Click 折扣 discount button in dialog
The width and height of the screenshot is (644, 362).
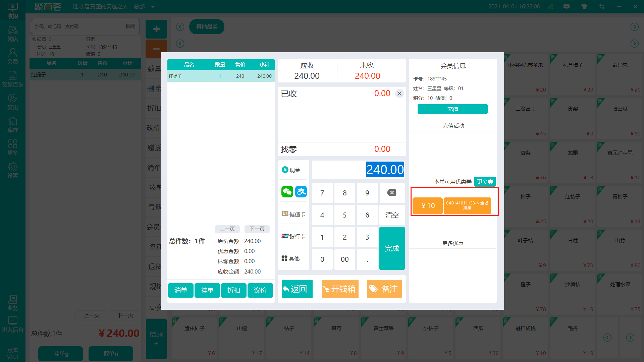coord(233,290)
